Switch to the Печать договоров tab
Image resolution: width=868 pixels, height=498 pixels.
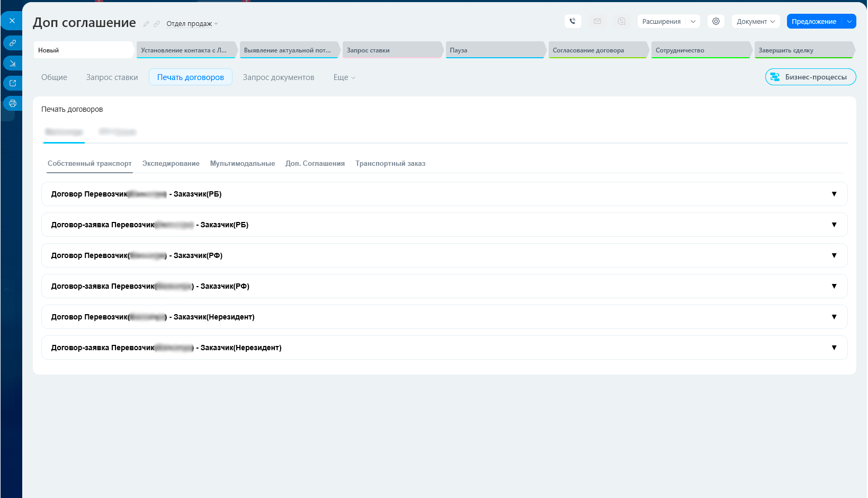(191, 77)
